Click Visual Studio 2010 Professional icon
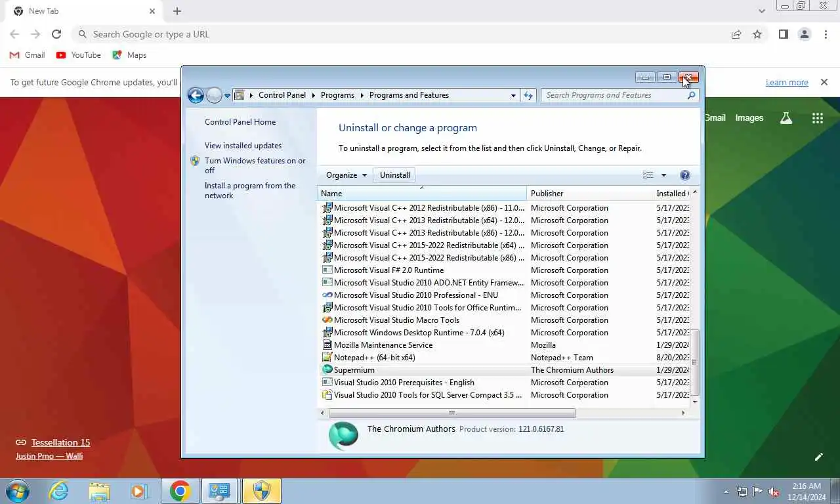Screen dimensions: 840x504 click(327, 295)
